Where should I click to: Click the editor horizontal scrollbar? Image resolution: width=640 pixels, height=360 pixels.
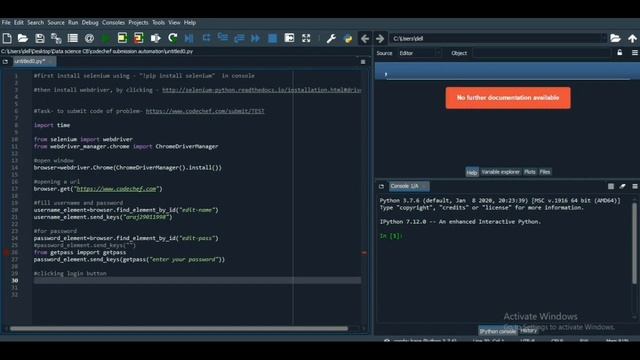point(179,328)
